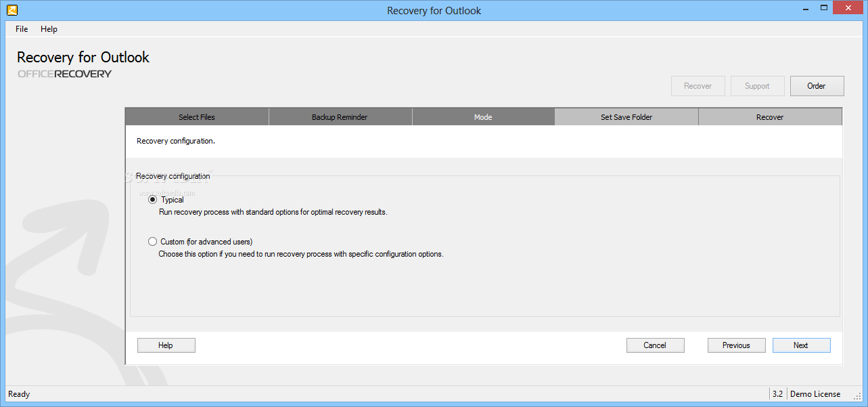Switch to the Set Save Folder tab

626,117
